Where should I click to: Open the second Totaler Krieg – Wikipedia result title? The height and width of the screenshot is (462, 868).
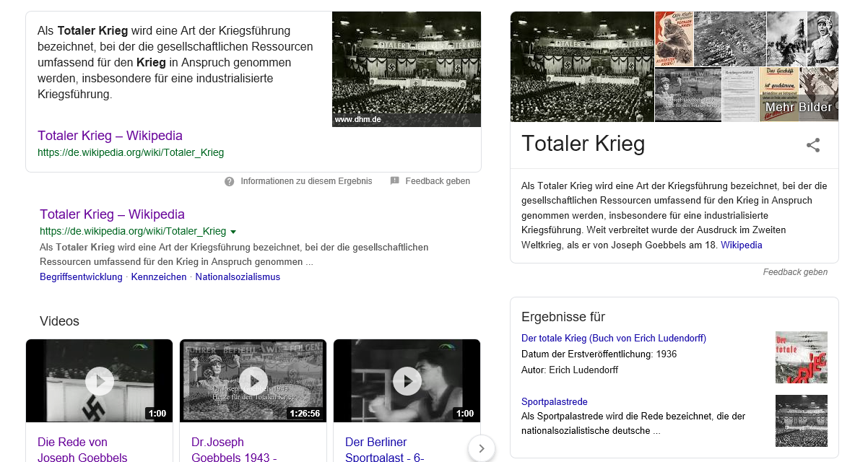click(112, 214)
